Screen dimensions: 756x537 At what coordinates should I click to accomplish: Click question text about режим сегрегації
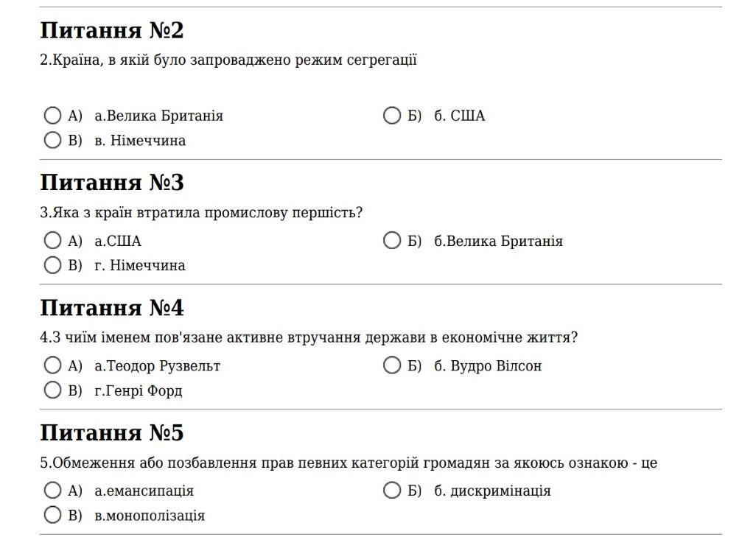click(228, 60)
